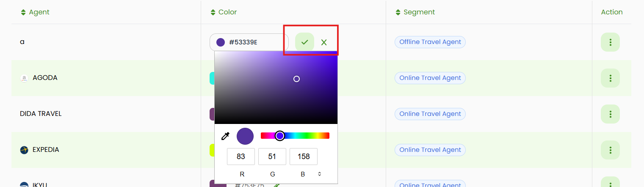Open the action menu for DIDA TRAVEL row
Screen dimensions: 644x187
(610, 114)
